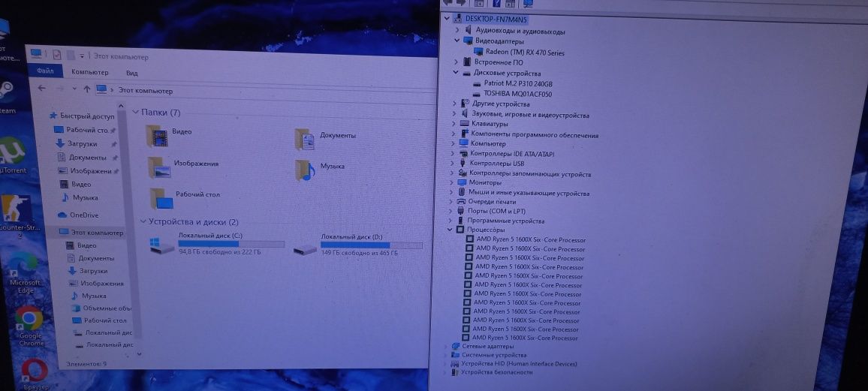Expand the Другие устройства node
The image size is (868, 391).
pyautogui.click(x=454, y=104)
